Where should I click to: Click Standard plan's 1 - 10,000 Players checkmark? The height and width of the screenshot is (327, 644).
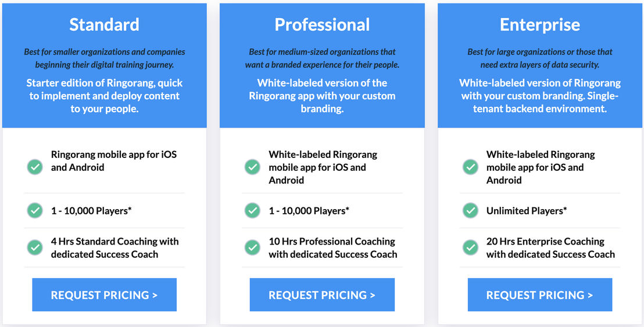click(35, 210)
